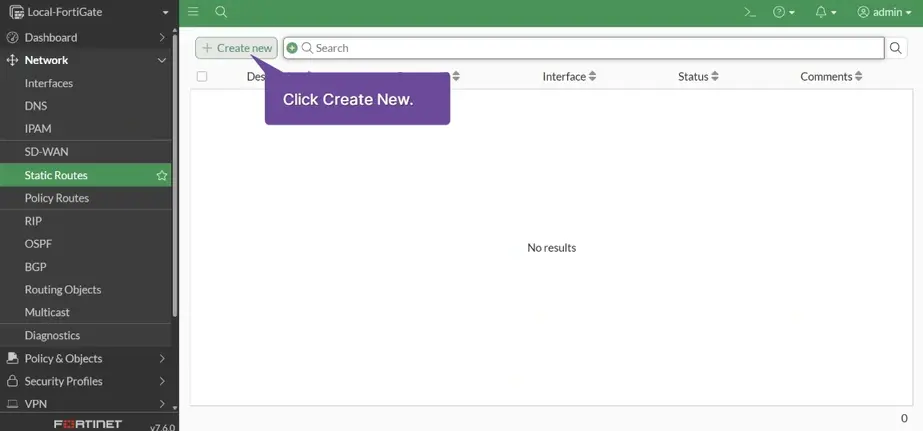Image resolution: width=923 pixels, height=431 pixels.
Task: Favorite Static Routes with star icon
Action: click(x=162, y=175)
